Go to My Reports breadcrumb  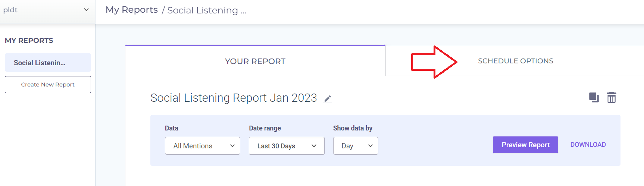(x=132, y=10)
